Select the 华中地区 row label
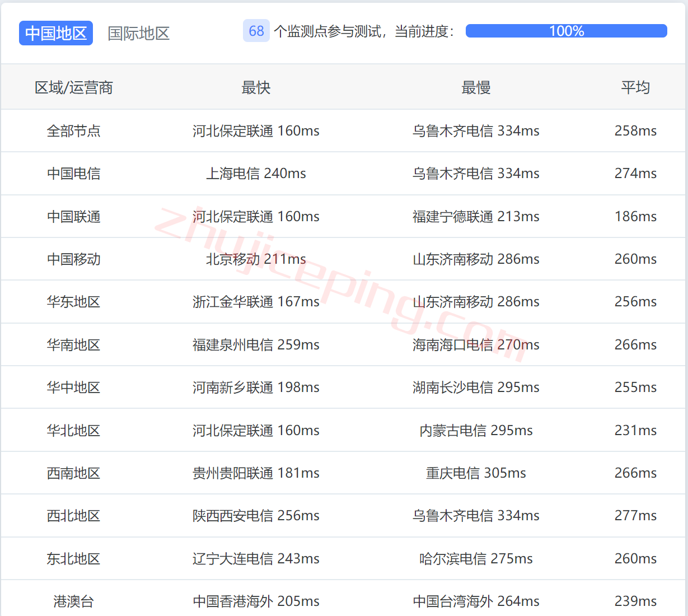688x616 pixels. tap(74, 387)
